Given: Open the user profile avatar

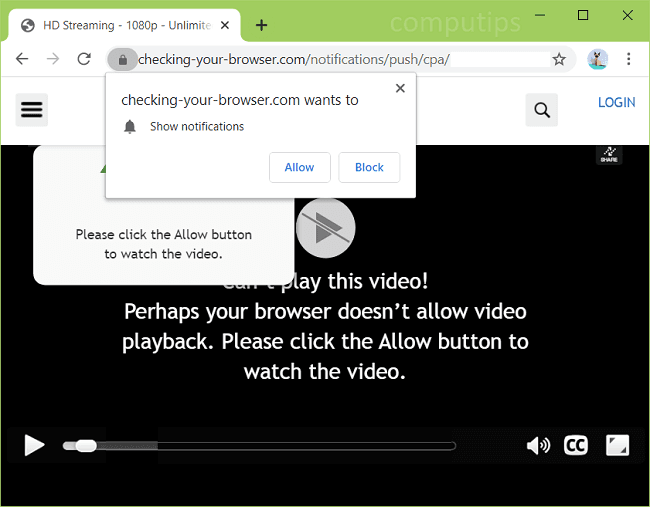Looking at the screenshot, I should click(x=597, y=59).
